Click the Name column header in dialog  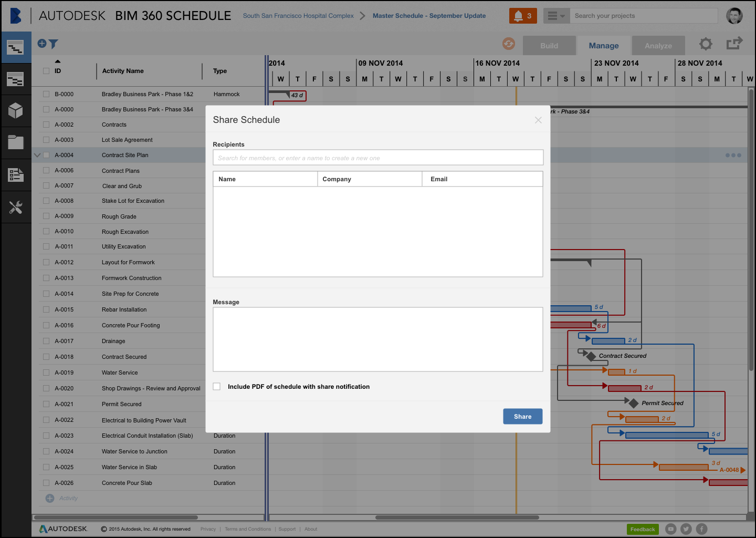click(x=265, y=179)
